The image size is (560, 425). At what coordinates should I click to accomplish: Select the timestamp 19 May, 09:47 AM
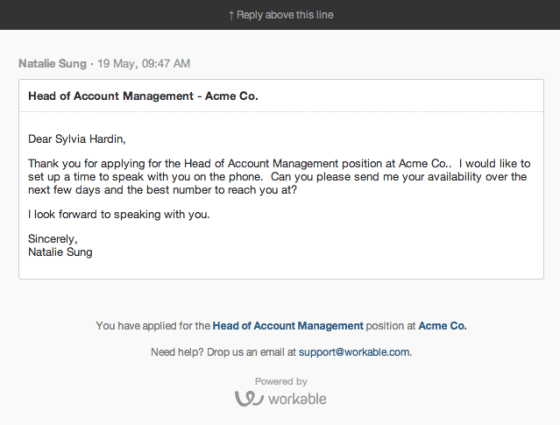(144, 64)
